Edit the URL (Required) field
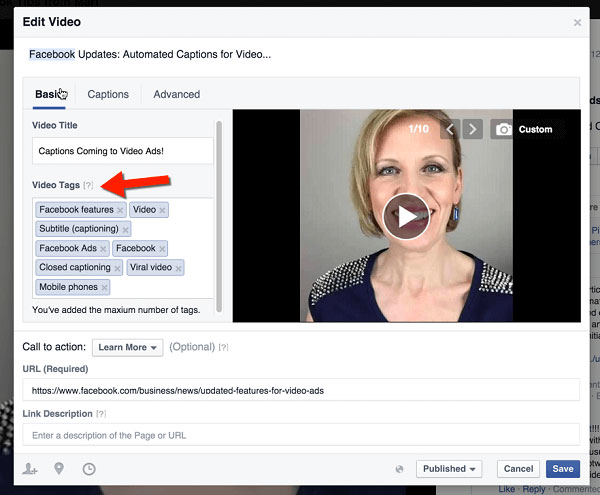Viewport: 600px width, 495px height. [301, 390]
